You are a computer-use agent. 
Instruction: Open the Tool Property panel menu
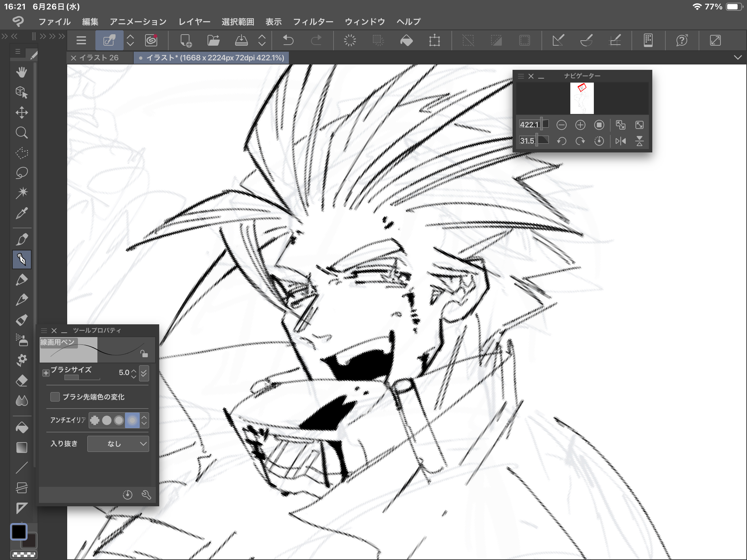point(44,330)
